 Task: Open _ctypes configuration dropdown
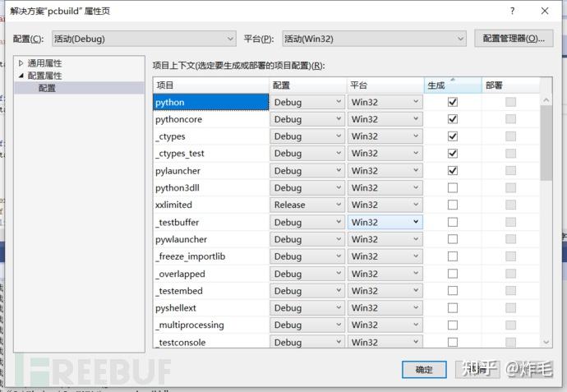(x=307, y=136)
